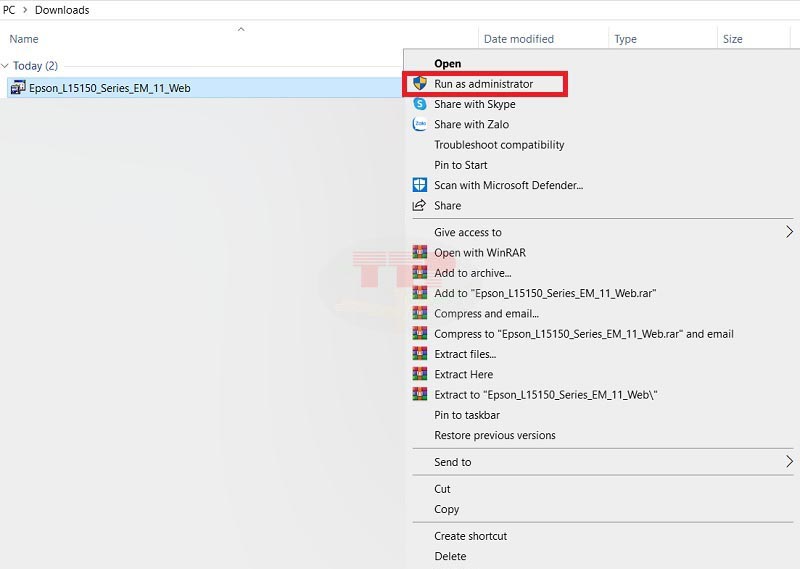
Task: Click the Today (2) group header
Action: click(x=35, y=66)
